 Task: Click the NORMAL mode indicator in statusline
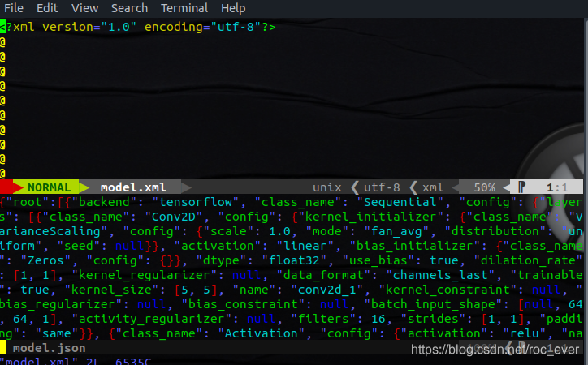tap(49, 187)
